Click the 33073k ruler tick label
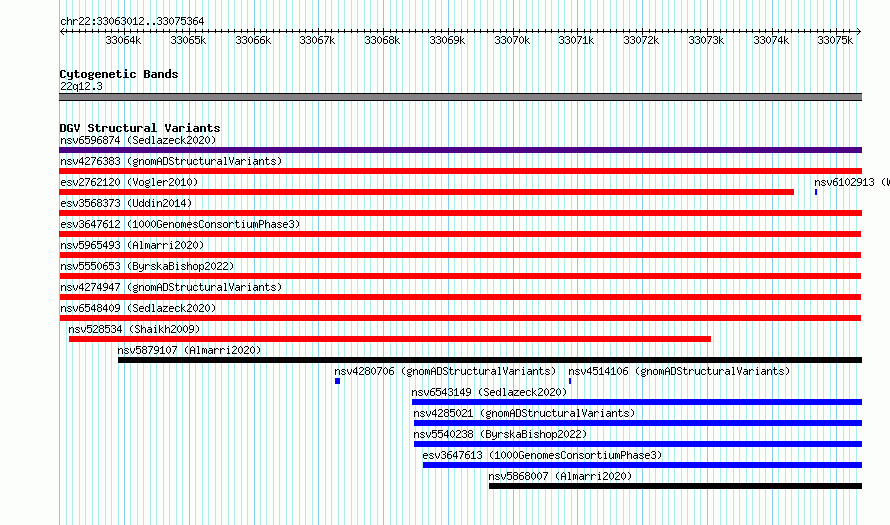 pos(706,40)
